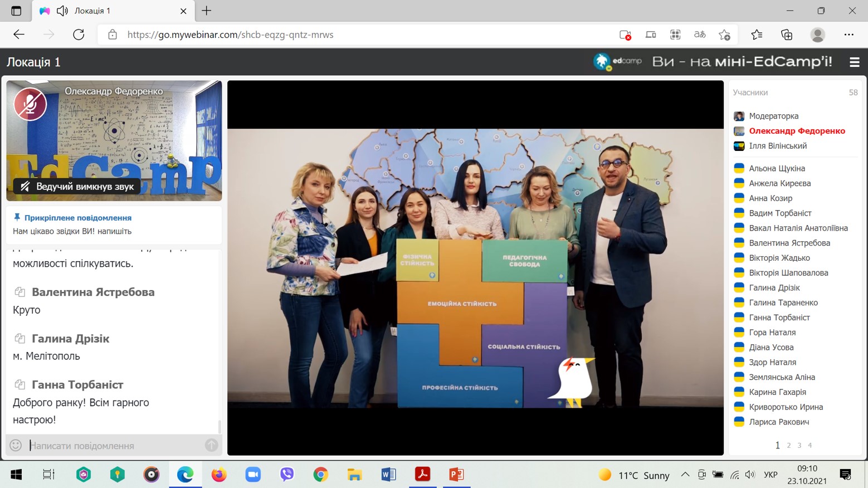The height and width of the screenshot is (488, 868).
Task: Switch the УКР keyboard language
Action: point(771,475)
